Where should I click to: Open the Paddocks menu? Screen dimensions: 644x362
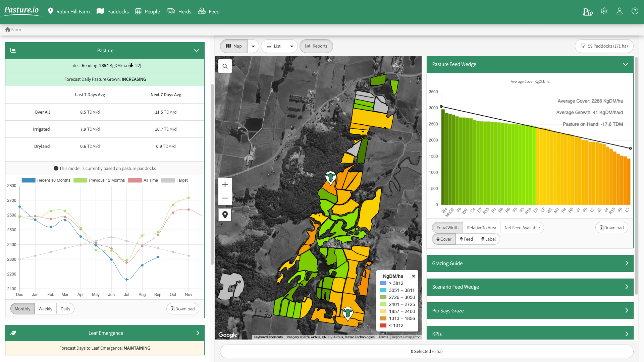tap(113, 11)
